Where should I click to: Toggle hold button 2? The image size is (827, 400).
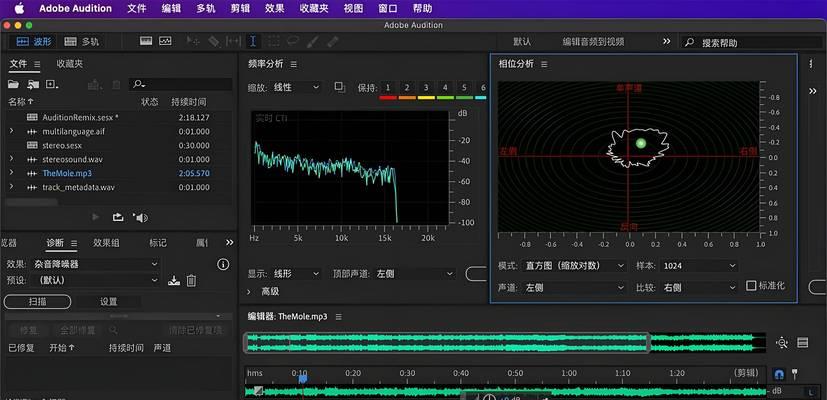point(407,88)
